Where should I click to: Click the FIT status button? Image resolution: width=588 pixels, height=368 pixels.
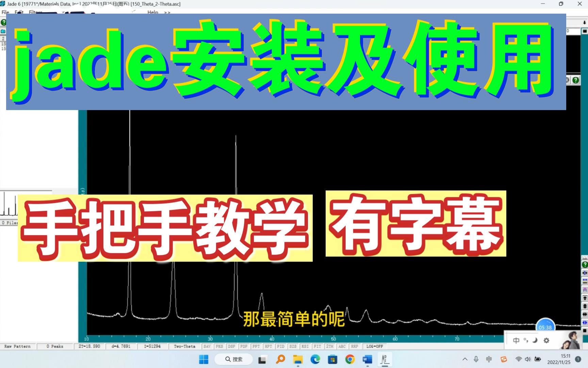click(317, 346)
